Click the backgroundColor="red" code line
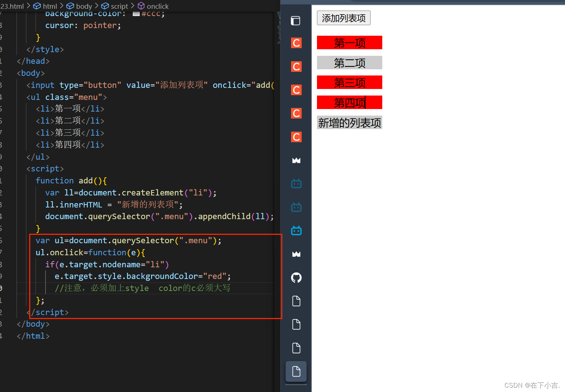The width and height of the screenshot is (565, 392). [143, 276]
